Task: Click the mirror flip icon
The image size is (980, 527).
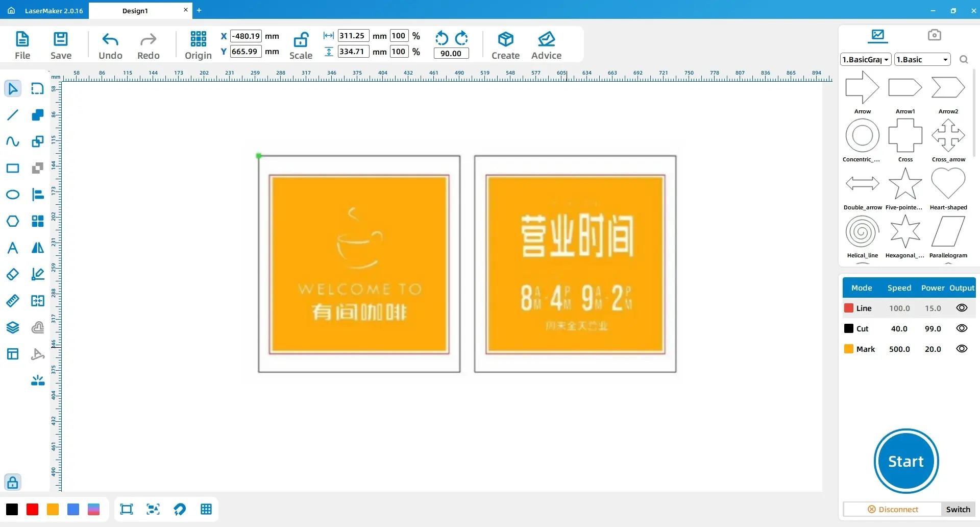Action: (38, 248)
